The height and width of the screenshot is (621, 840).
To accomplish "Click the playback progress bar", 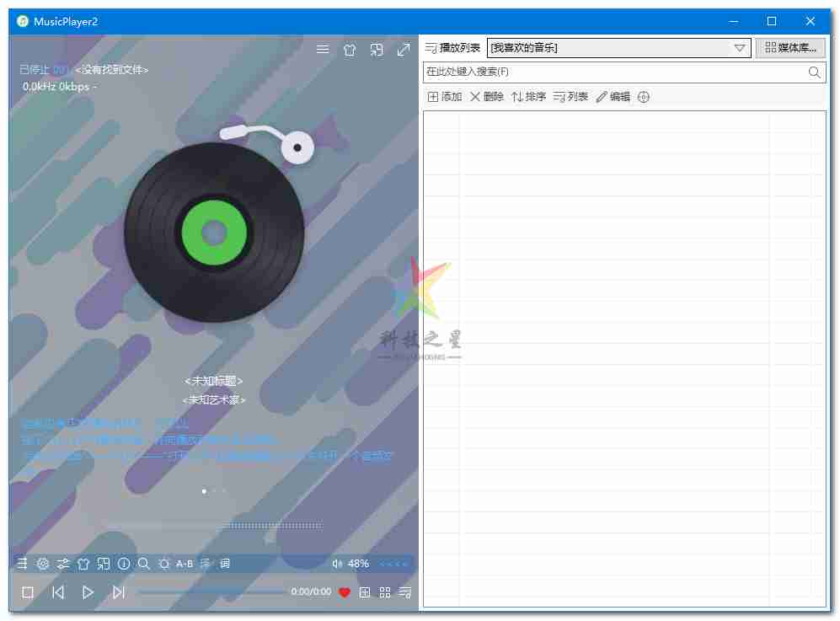I will tap(211, 592).
